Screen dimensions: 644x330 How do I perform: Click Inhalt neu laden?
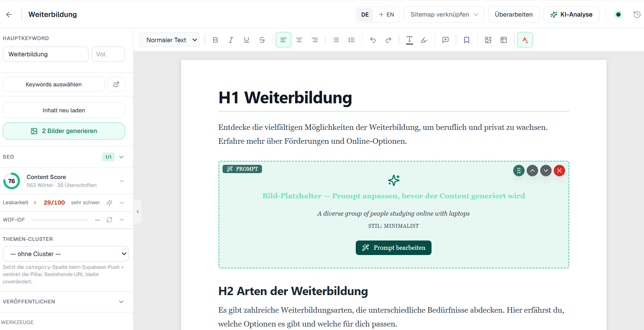click(x=64, y=110)
